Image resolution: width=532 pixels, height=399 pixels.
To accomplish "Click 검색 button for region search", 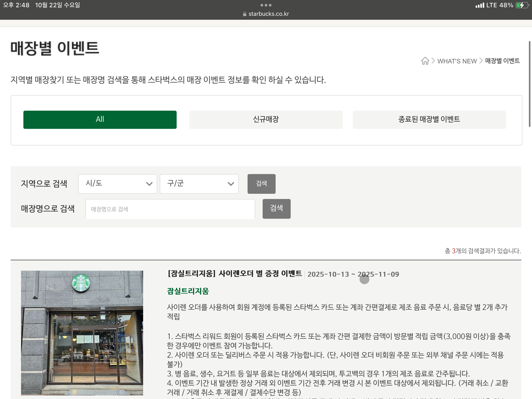I will point(261,184).
